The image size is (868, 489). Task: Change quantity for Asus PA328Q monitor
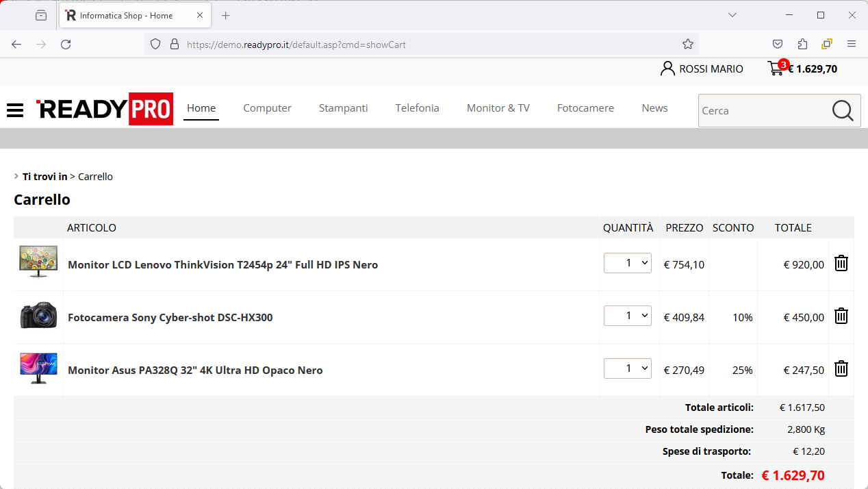tap(628, 368)
